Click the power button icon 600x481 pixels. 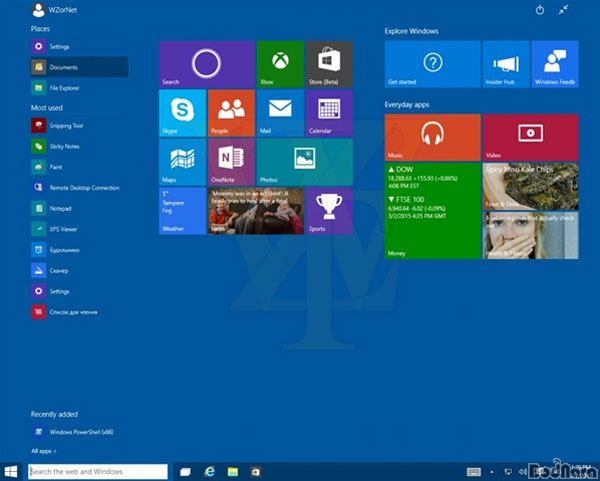pos(540,10)
